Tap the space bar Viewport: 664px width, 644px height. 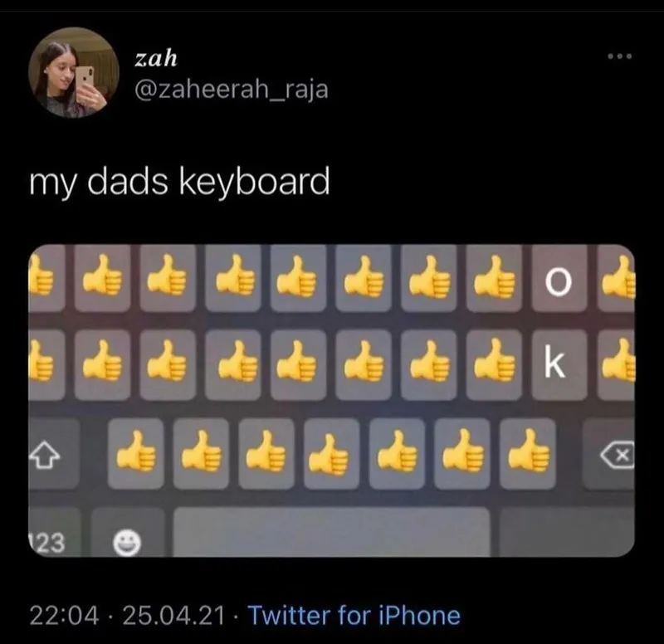click(331, 533)
